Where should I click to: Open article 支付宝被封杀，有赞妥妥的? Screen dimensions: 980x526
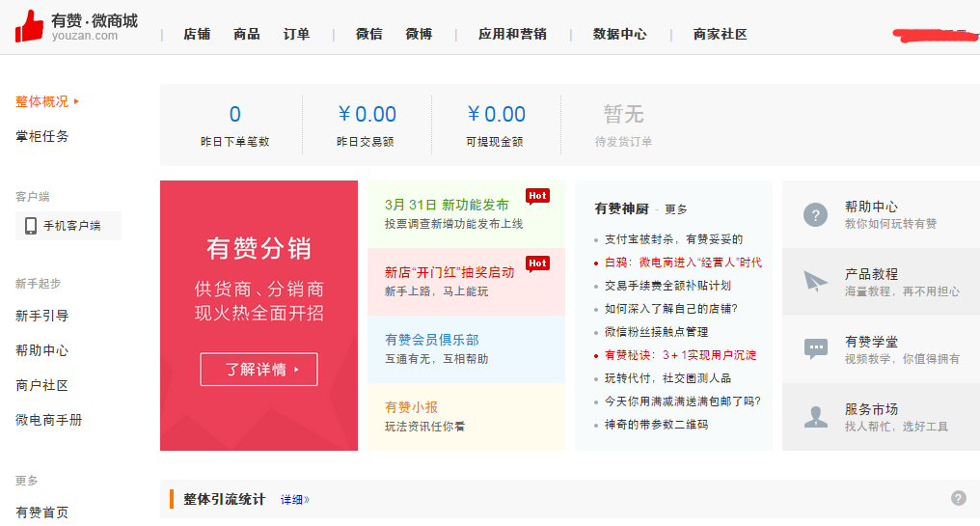673,239
